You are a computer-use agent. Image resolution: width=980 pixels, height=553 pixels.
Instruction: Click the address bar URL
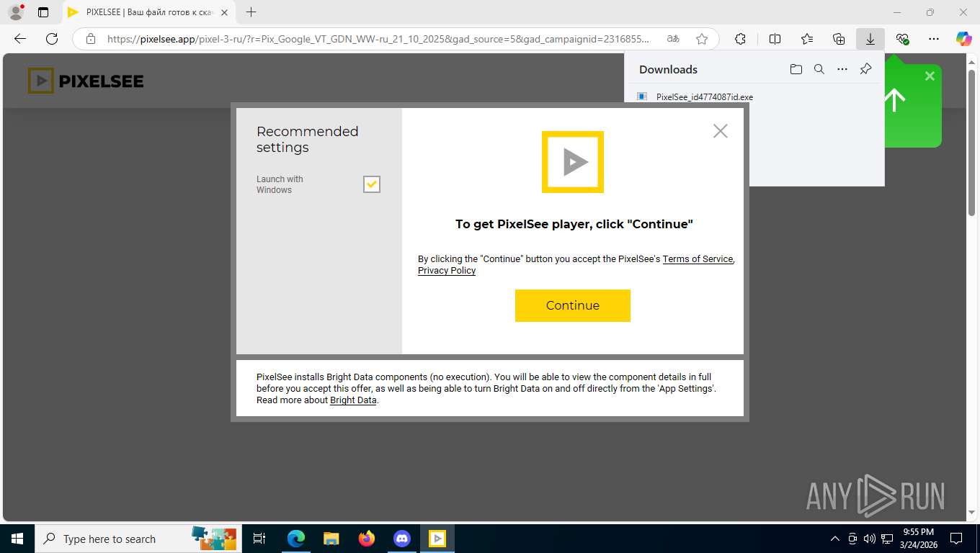click(378, 39)
